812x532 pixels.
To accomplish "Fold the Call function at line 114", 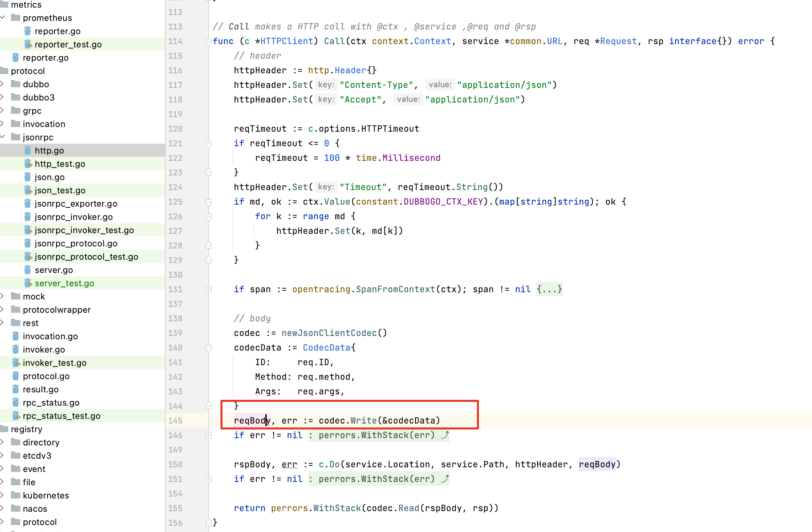I will [209, 42].
